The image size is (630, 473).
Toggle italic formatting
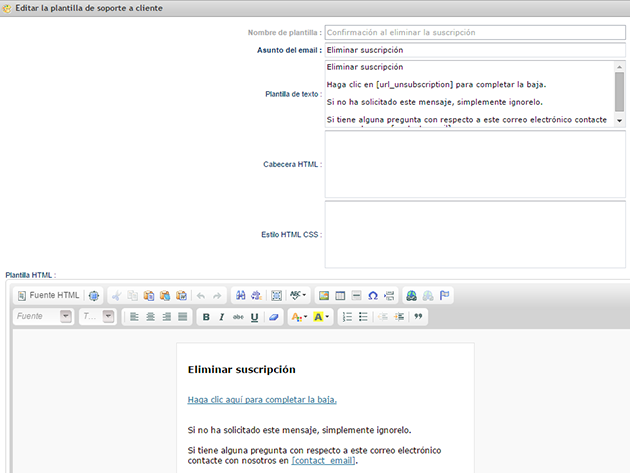[222, 317]
